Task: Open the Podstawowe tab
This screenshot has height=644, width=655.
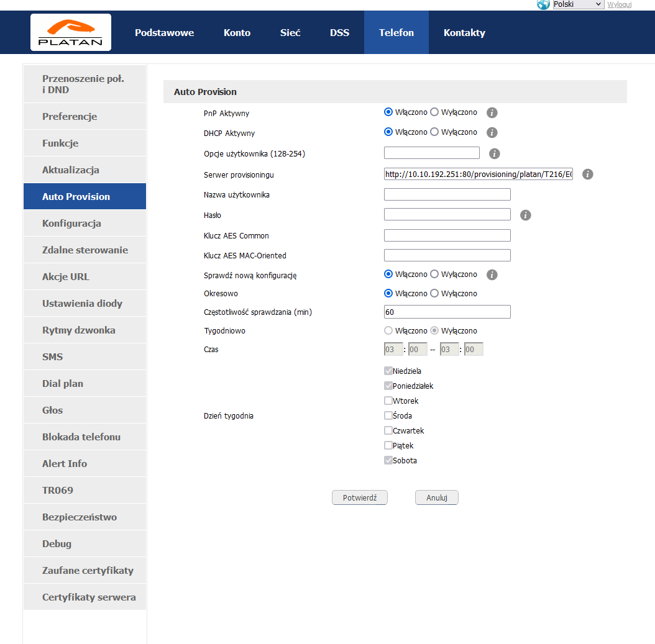Action: [x=164, y=32]
